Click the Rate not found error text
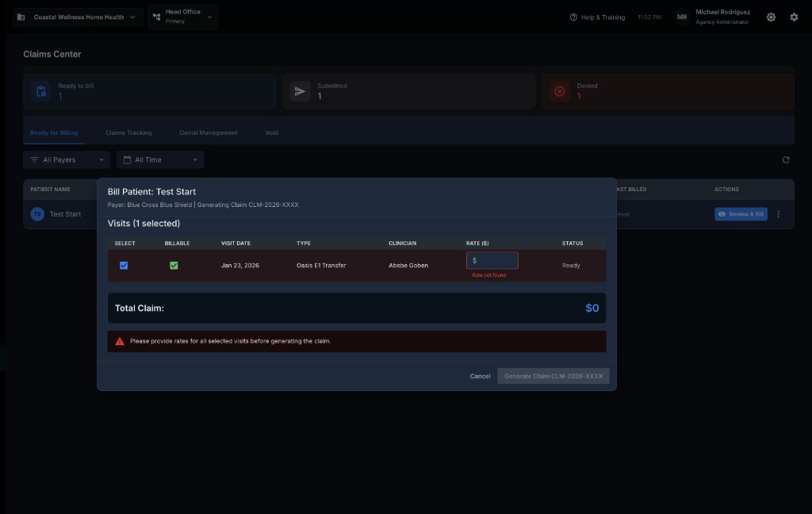812x514 pixels. pyautogui.click(x=488, y=275)
